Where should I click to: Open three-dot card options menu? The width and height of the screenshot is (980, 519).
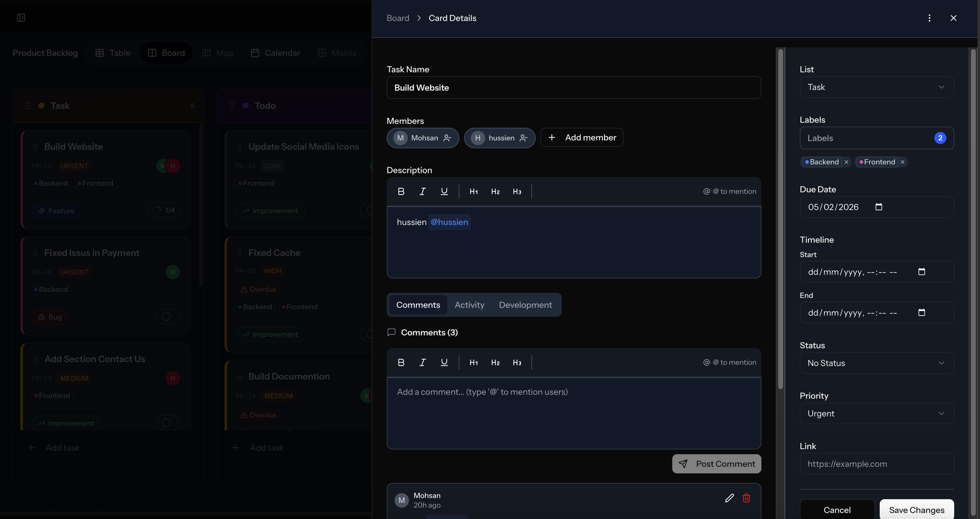pyautogui.click(x=929, y=18)
